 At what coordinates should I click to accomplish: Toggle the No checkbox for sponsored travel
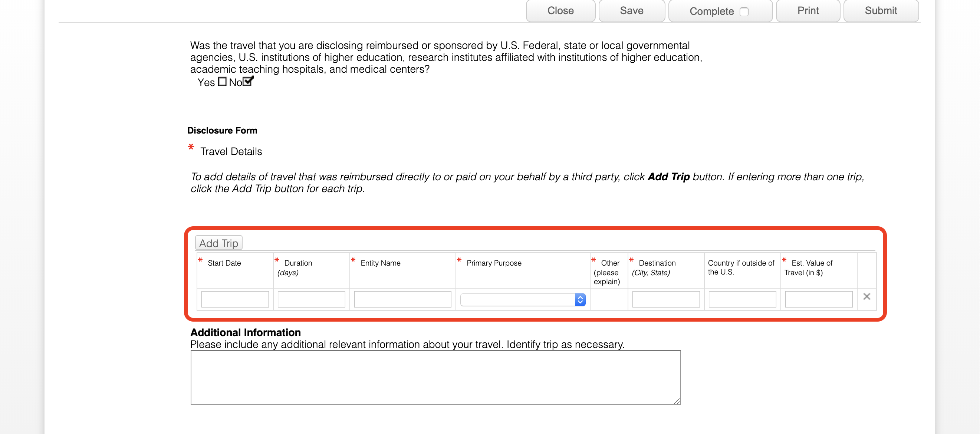[247, 82]
